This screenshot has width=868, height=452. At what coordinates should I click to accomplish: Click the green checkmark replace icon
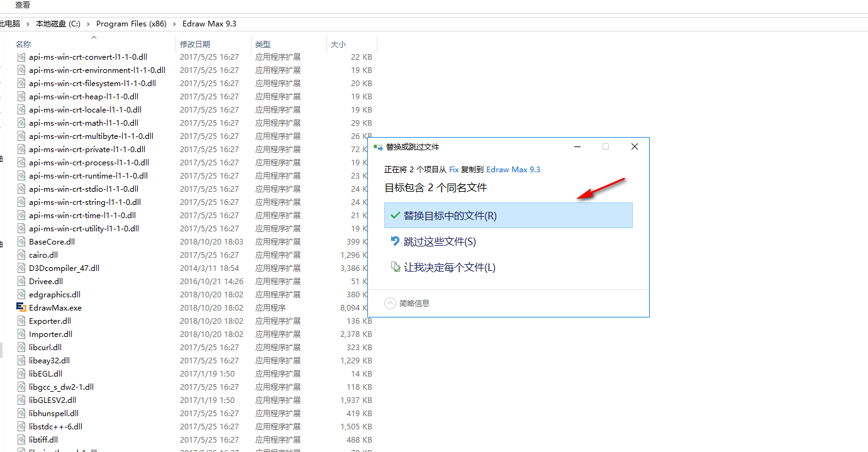point(395,215)
